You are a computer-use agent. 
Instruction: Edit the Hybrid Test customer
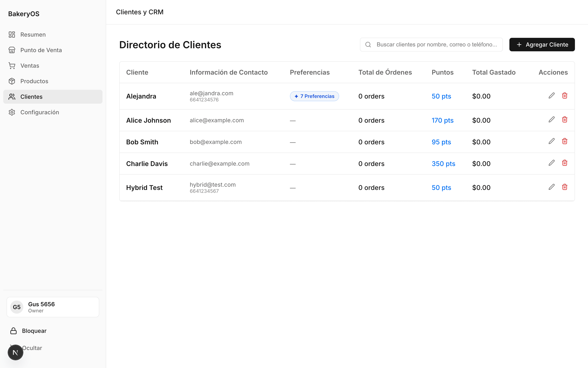[551, 187]
